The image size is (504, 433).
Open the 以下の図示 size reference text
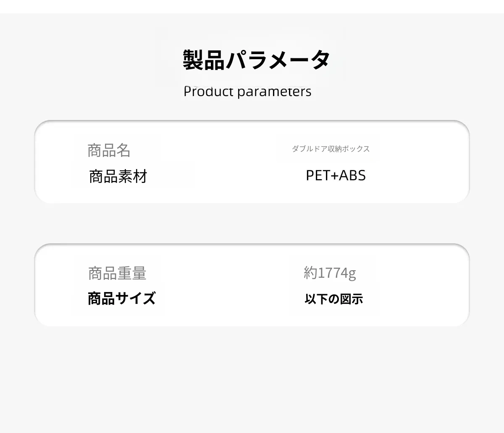point(333,299)
